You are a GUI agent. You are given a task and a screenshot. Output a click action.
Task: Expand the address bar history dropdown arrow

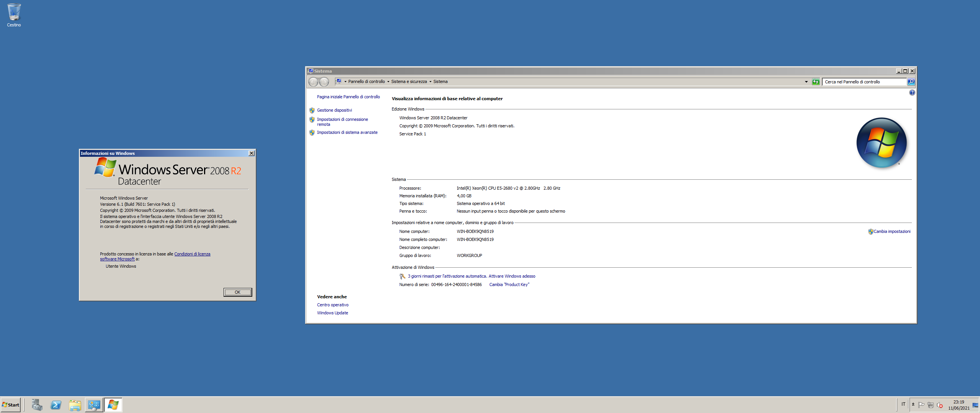pyautogui.click(x=806, y=82)
